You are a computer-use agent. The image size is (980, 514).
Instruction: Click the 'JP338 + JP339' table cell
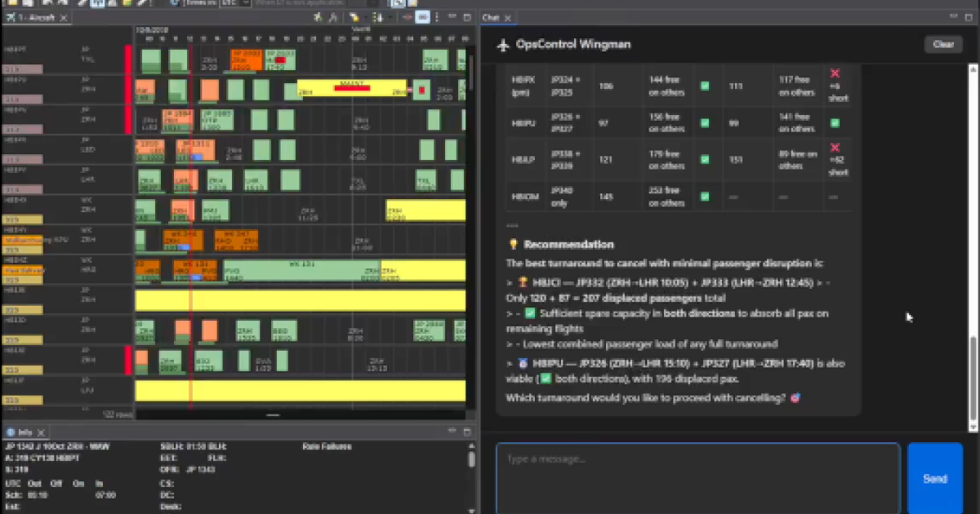pyautogui.click(x=563, y=159)
